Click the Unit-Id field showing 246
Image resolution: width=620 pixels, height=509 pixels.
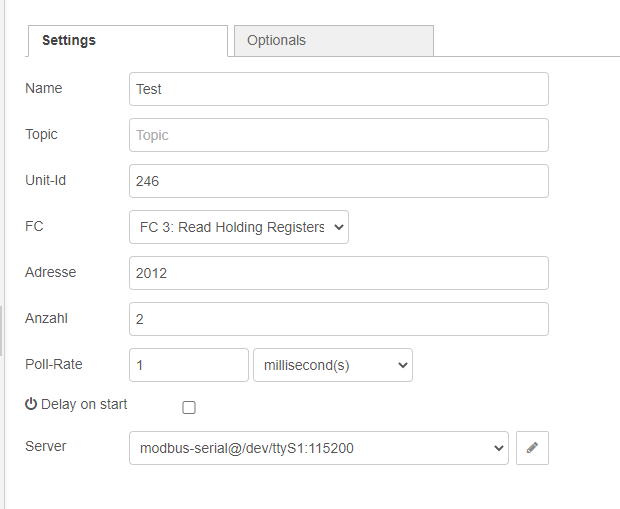coord(338,181)
